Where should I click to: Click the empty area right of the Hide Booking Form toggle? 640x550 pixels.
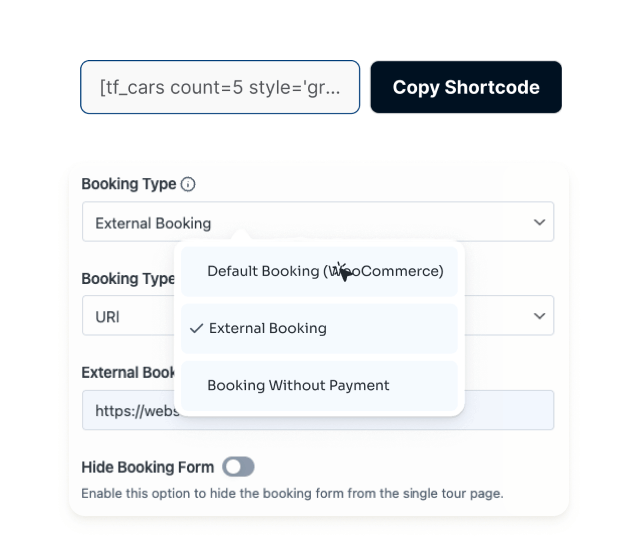400,467
